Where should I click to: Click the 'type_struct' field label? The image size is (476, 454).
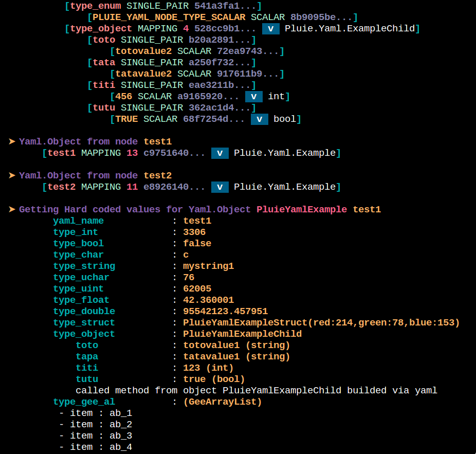tap(84, 323)
